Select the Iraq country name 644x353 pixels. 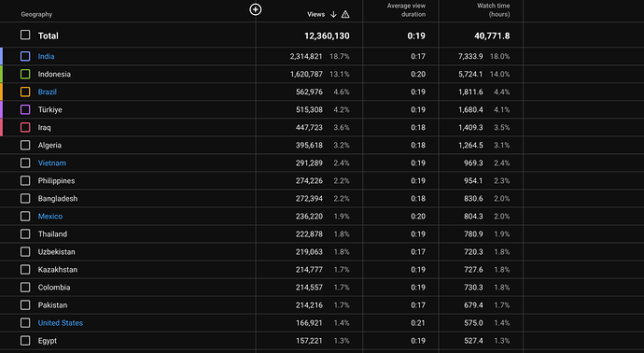pos(45,127)
